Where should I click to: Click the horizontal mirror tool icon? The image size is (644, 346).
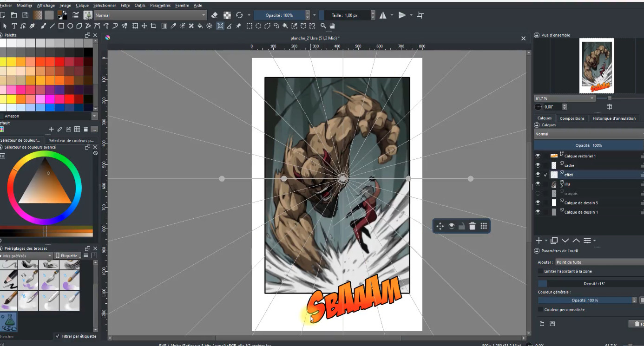tap(383, 15)
